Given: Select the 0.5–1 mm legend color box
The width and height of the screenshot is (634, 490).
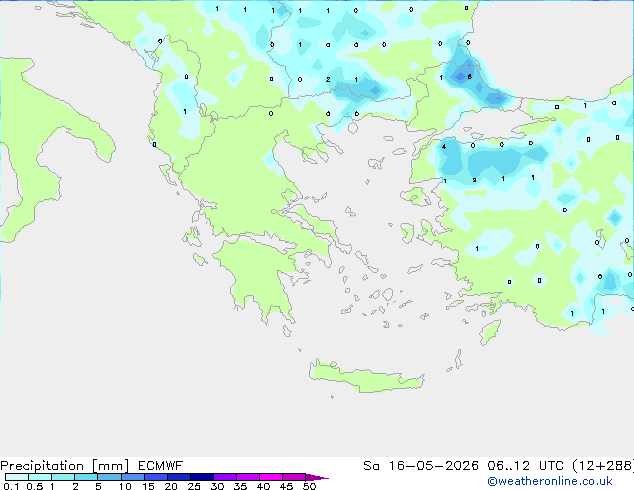Looking at the screenshot, I should point(40,477).
